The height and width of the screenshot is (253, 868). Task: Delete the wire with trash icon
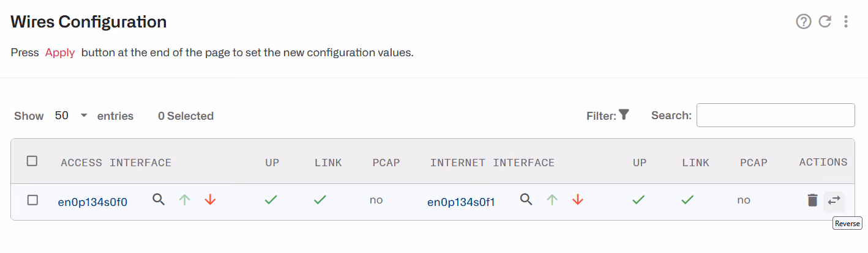pos(812,200)
